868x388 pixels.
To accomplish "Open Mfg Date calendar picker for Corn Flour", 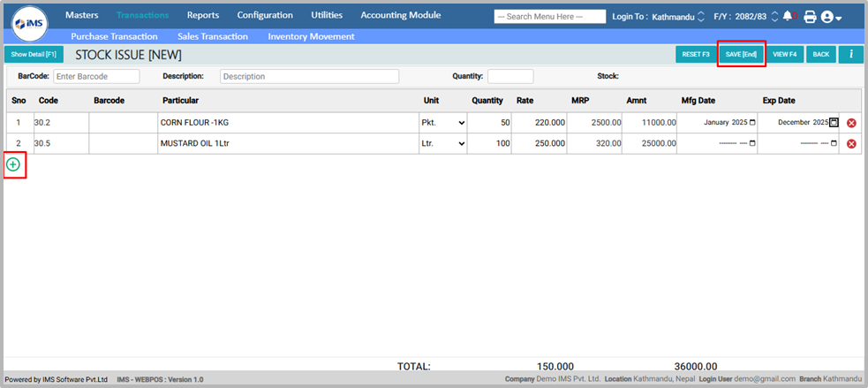I will 752,123.
